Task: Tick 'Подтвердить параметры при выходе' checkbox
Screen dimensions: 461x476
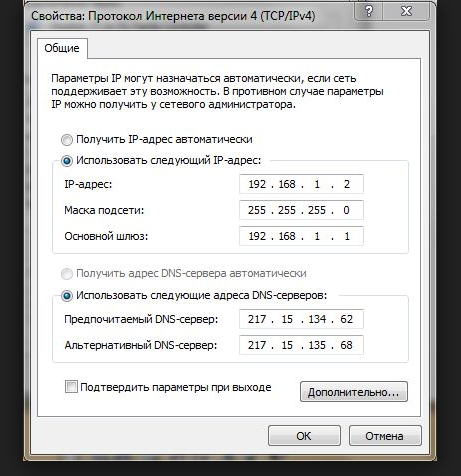Action: [71, 387]
